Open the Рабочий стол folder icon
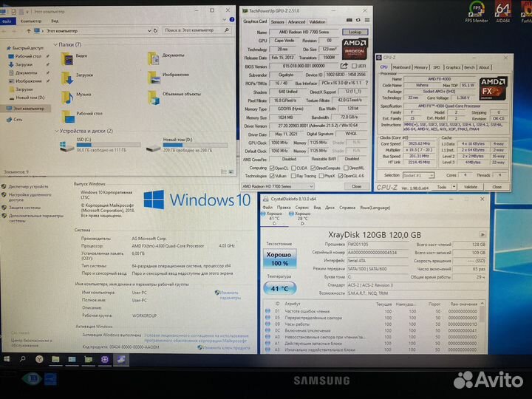This screenshot has height=399, width=532. (68, 117)
